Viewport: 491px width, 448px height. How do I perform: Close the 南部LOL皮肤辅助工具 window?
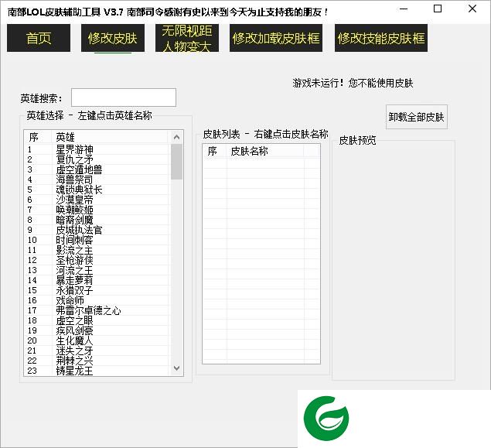(x=472, y=9)
